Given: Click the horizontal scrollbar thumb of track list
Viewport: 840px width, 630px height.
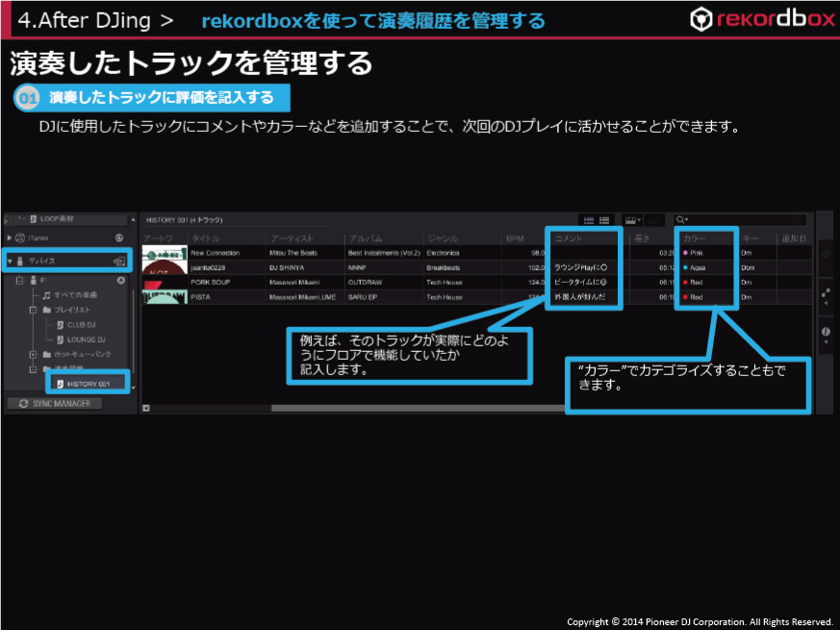Looking at the screenshot, I should pyautogui.click(x=418, y=408).
